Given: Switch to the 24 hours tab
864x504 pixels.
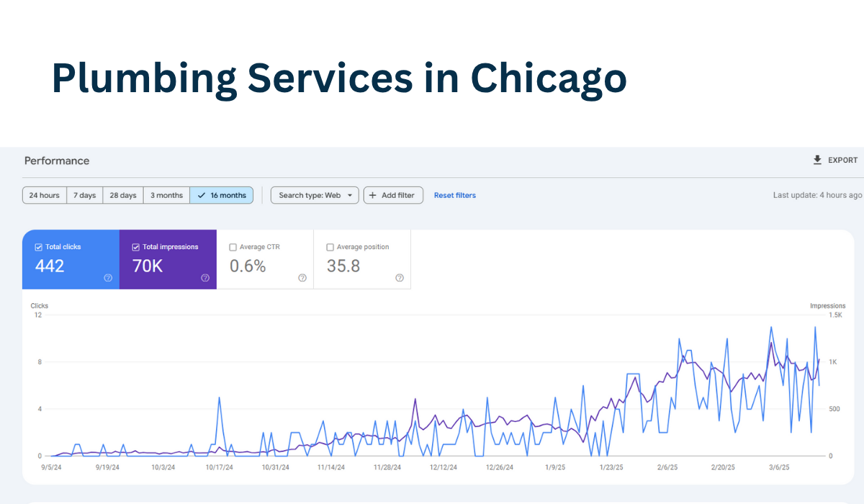Looking at the screenshot, I should click(44, 194).
